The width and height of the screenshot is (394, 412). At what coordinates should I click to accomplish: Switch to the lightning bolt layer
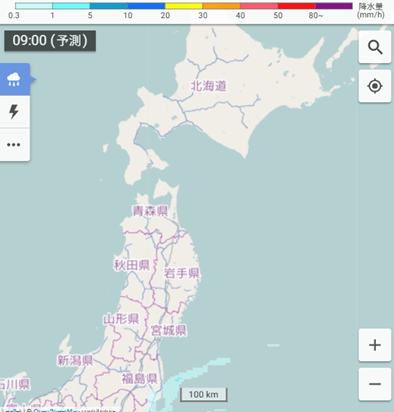pos(14,112)
